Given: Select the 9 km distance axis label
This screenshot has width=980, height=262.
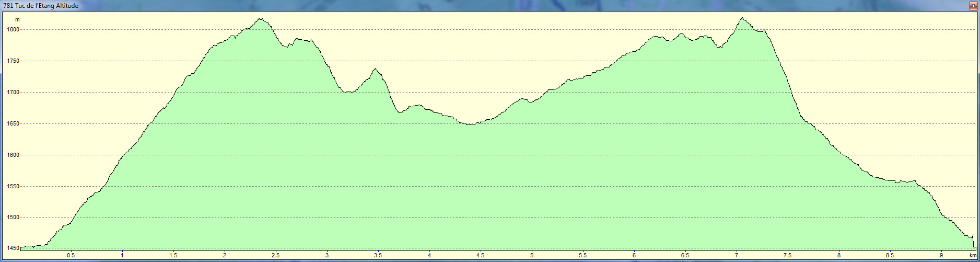Looking at the screenshot, I should tap(941, 256).
